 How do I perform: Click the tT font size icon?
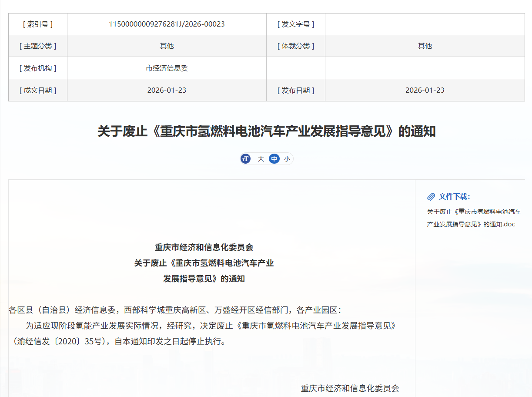[246, 159]
